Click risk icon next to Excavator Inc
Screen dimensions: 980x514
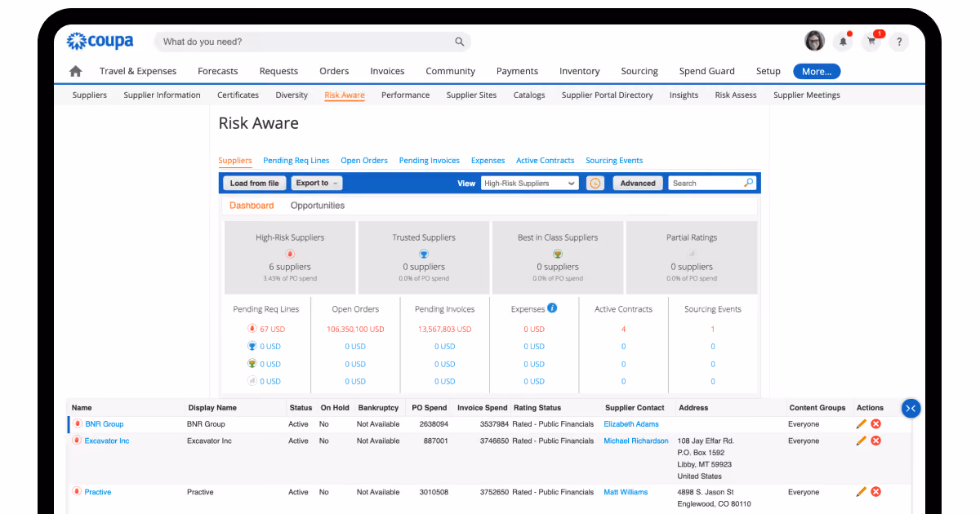(77, 441)
